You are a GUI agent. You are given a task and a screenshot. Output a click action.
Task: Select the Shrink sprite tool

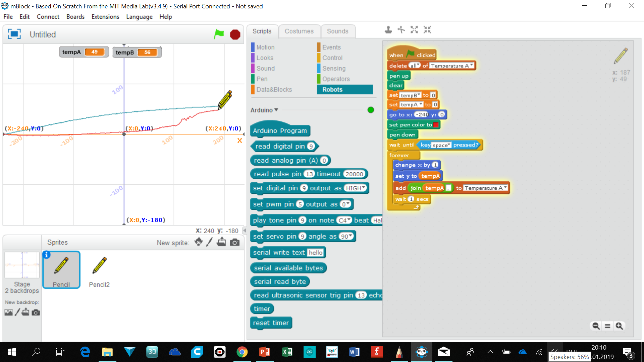click(x=427, y=30)
